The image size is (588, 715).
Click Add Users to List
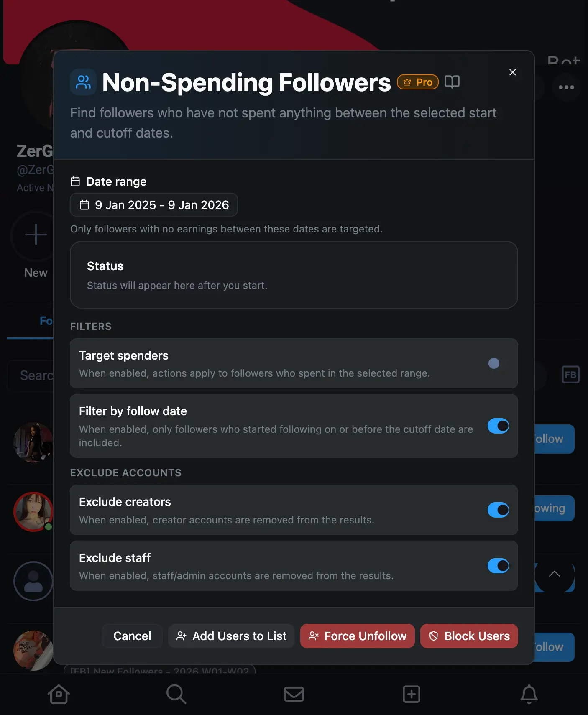pyautogui.click(x=231, y=636)
